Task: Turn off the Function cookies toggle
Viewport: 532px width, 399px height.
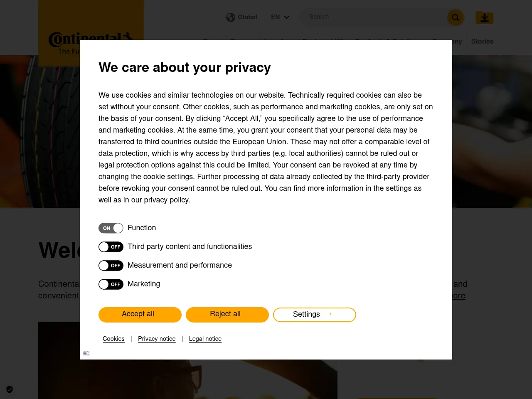Action: tap(111, 228)
